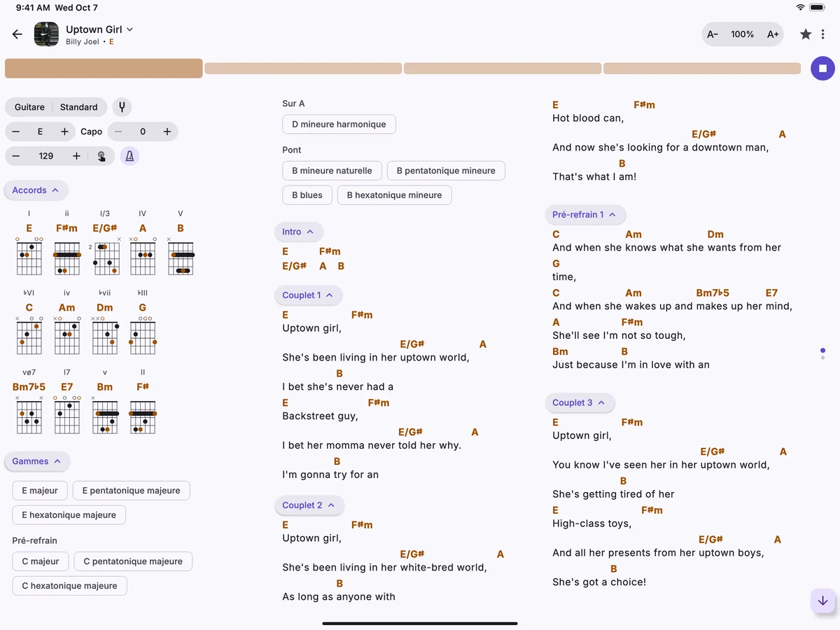Select the E pentatonique majeure scale
The width and height of the screenshot is (840, 630).
131,491
